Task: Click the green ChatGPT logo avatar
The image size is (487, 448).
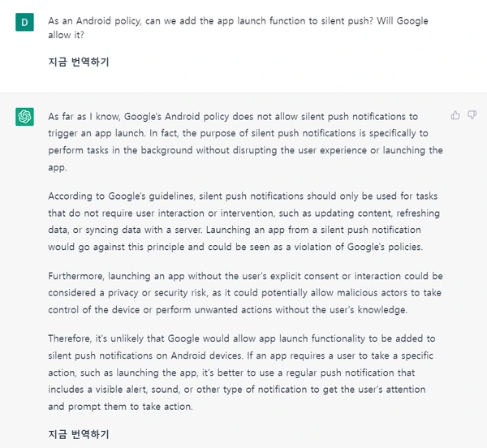Action: coord(24,117)
